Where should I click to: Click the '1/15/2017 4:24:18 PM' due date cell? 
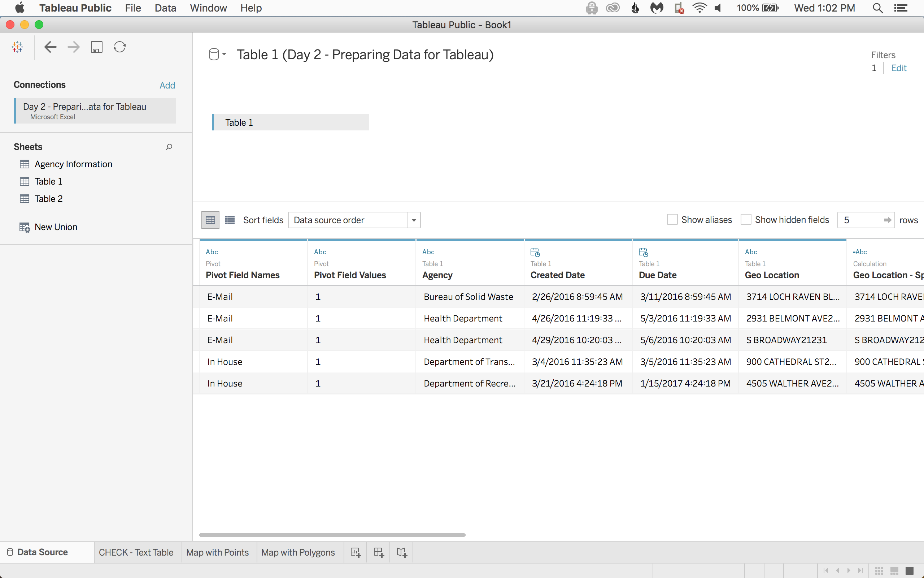(685, 383)
